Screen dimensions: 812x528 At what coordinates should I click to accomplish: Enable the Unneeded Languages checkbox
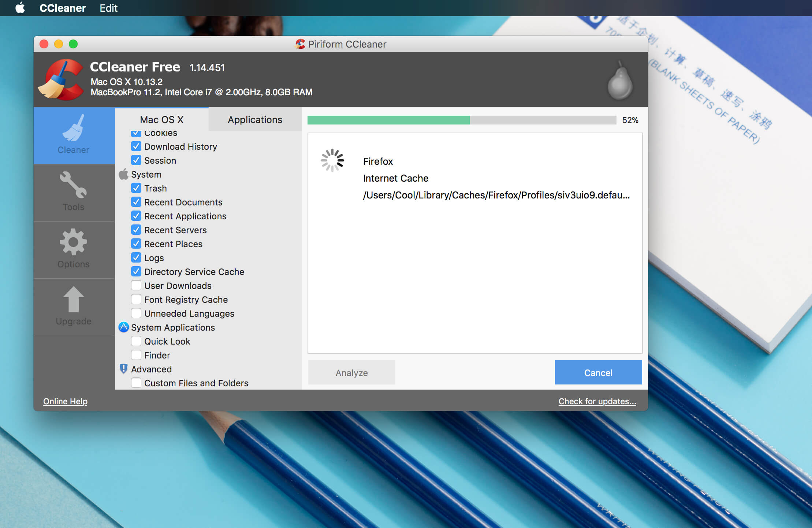pos(136,313)
